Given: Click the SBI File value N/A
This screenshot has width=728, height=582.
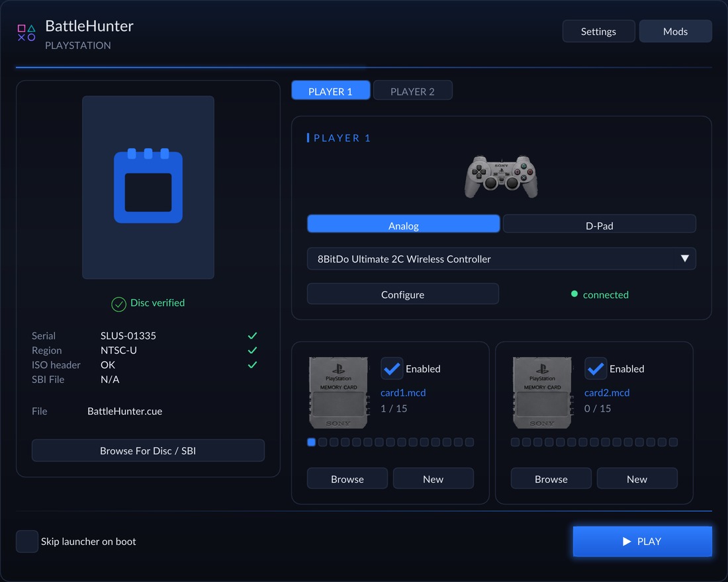Looking at the screenshot, I should [110, 379].
